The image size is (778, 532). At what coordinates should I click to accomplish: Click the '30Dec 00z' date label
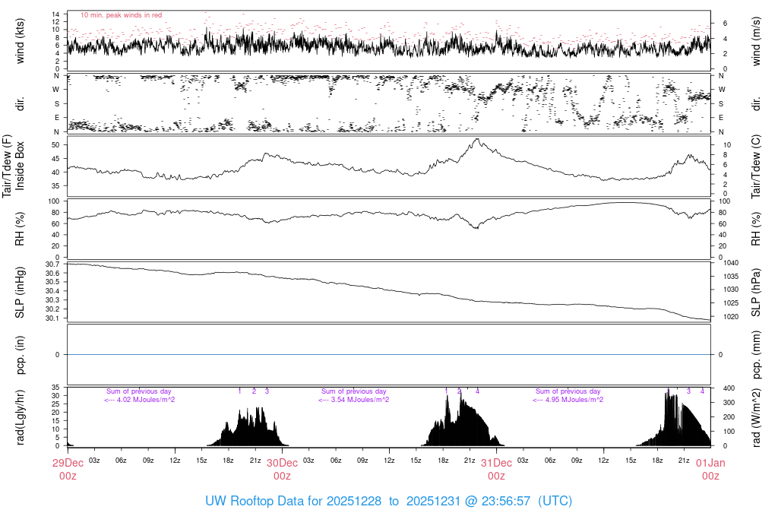click(283, 470)
